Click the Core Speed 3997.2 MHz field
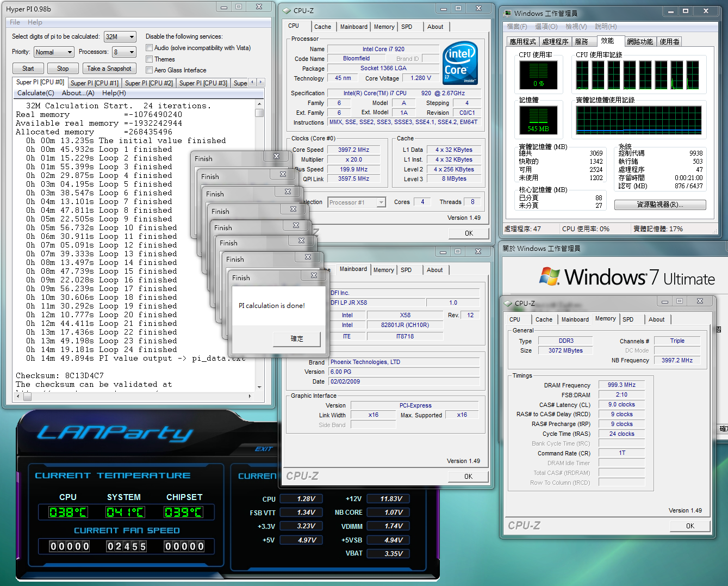Image resolution: width=728 pixels, height=586 pixels. (353, 150)
